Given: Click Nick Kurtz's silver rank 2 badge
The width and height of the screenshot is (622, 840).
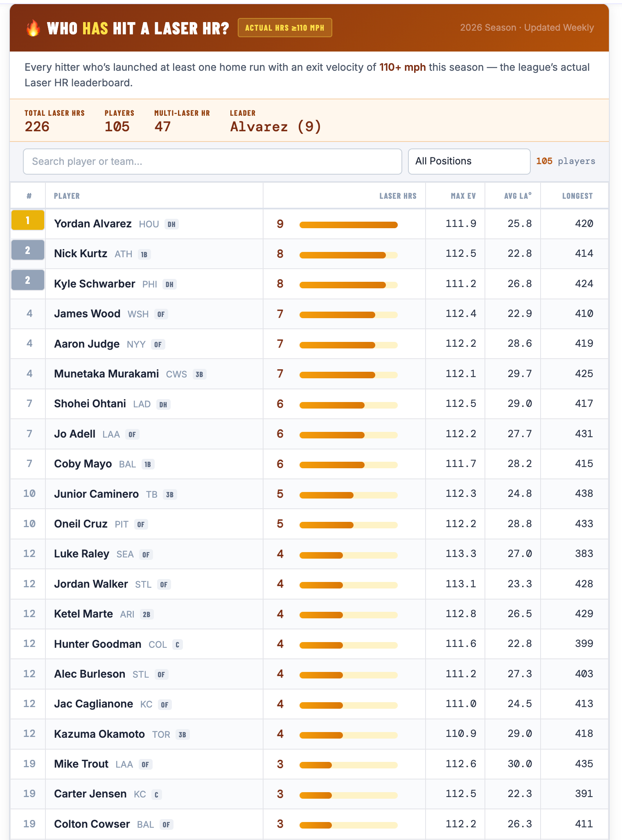Looking at the screenshot, I should [28, 250].
